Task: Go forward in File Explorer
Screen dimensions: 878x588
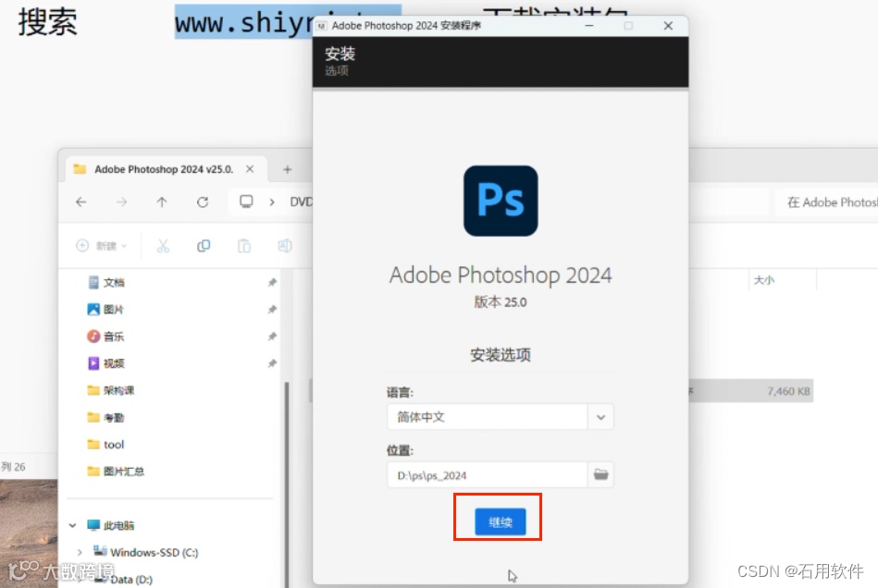Action: click(x=121, y=202)
